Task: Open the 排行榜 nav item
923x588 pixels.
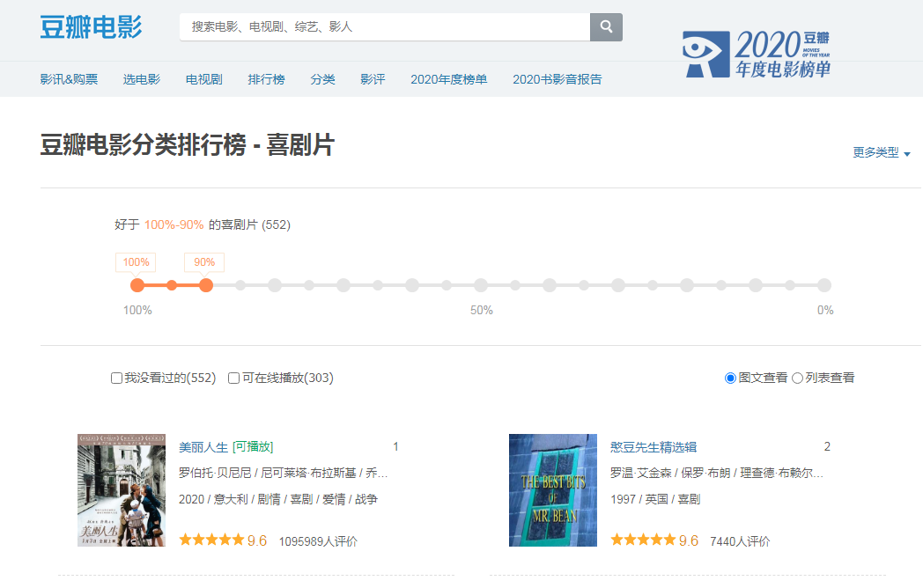Action: 266,79
